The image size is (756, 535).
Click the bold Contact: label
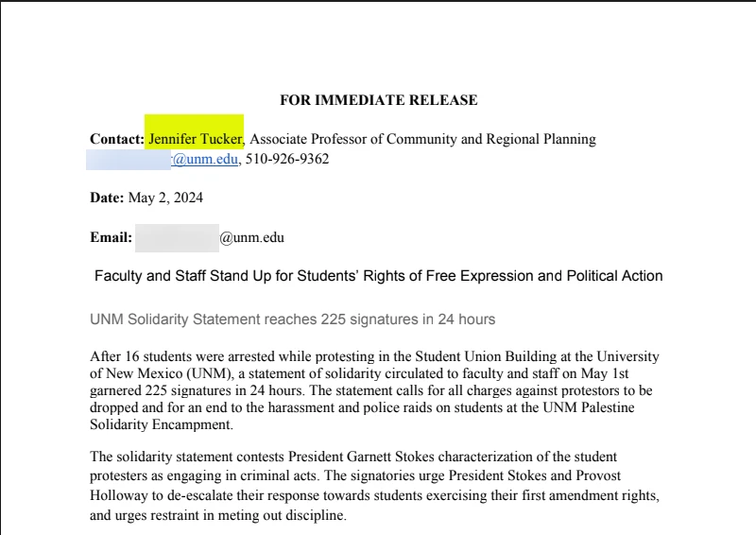(x=116, y=139)
